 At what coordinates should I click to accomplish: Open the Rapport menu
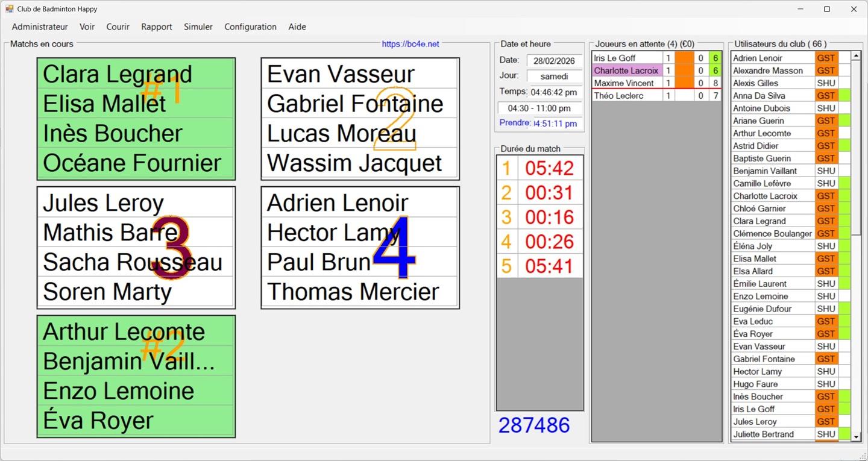click(x=157, y=27)
